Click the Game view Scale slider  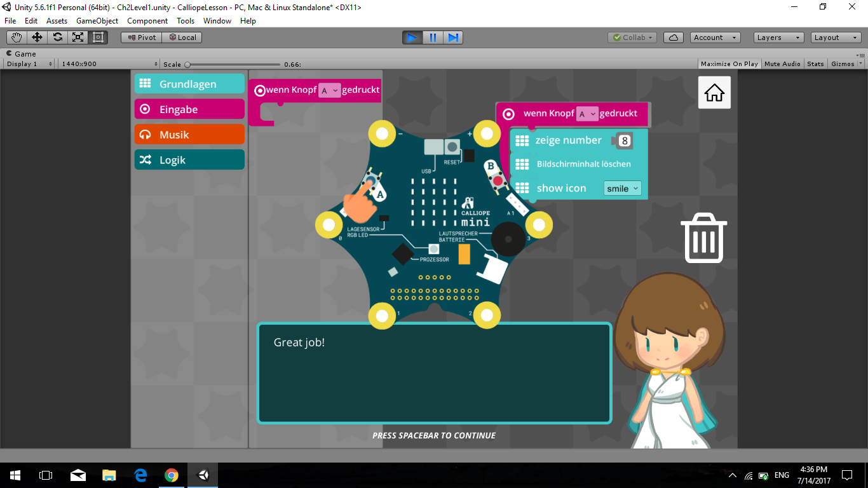click(232, 64)
